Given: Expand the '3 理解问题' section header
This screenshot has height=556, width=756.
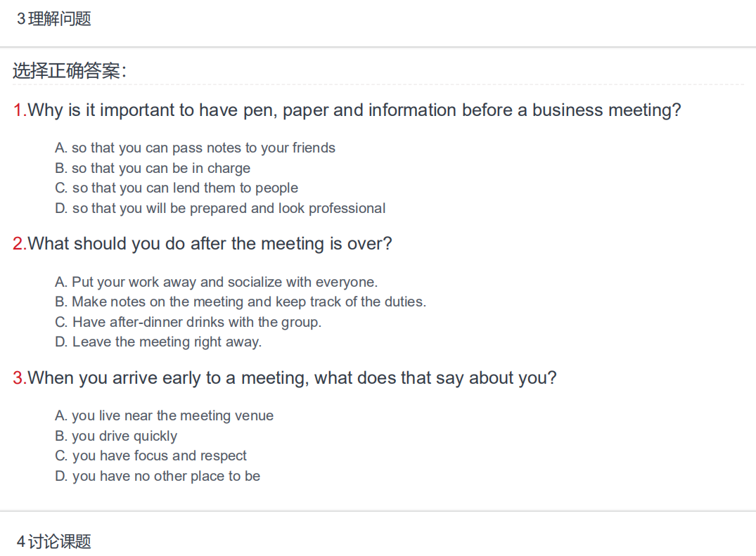Looking at the screenshot, I should pos(54,19).
